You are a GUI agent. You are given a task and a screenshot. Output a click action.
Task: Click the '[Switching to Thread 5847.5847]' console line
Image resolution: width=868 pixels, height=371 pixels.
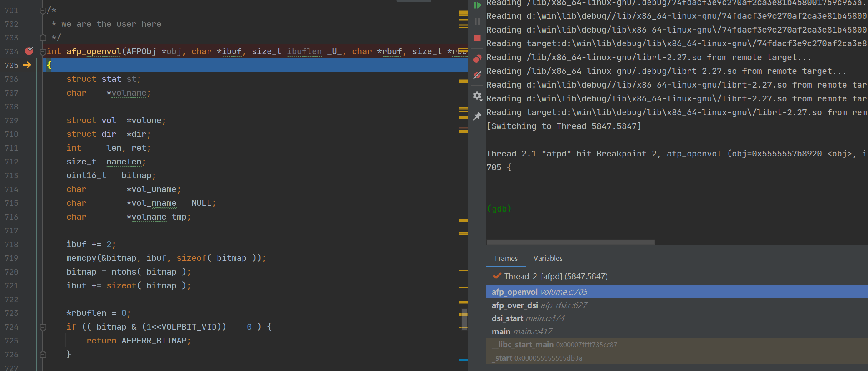(564, 126)
